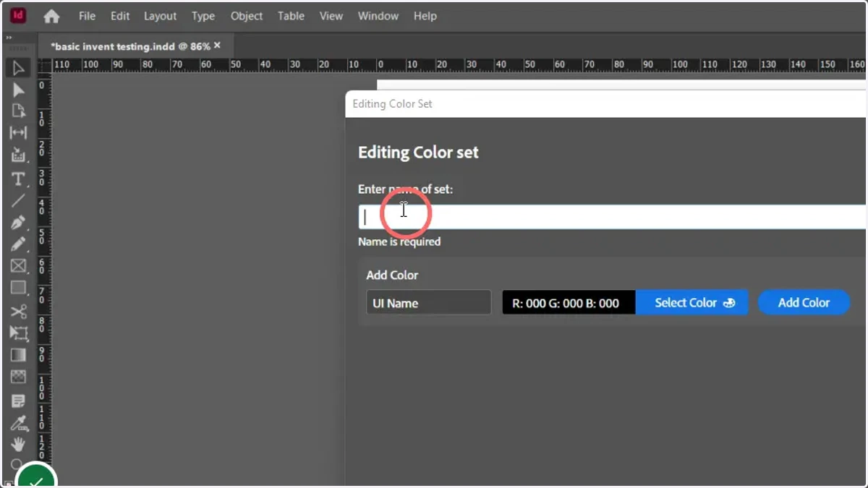
Task: Open the View menu
Action: click(331, 16)
